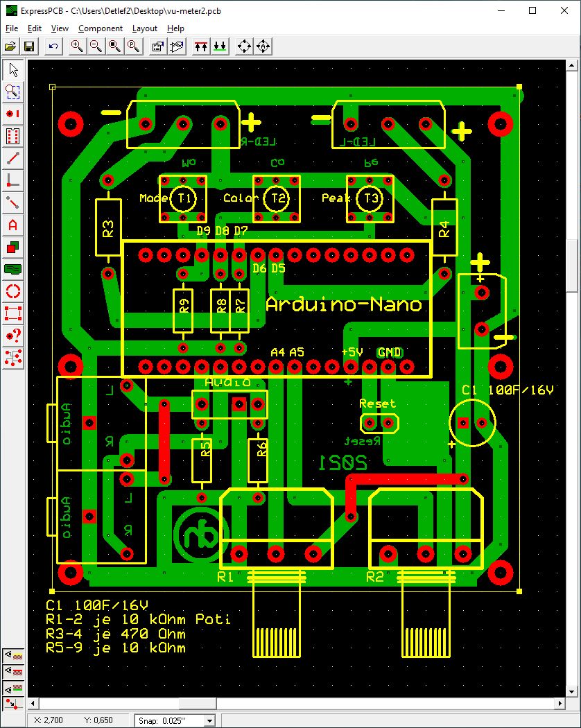The width and height of the screenshot is (581, 728).
Task: Toggle top copper layer visibility
Action: [x=13, y=671]
